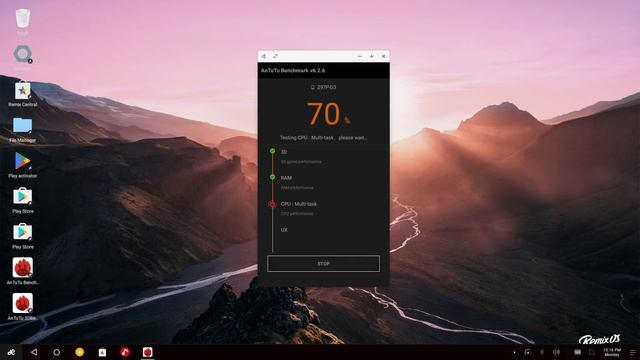Image resolution: width=640 pixels, height=360 pixels.
Task: Click the taskbar Home circle button
Action: (x=56, y=352)
